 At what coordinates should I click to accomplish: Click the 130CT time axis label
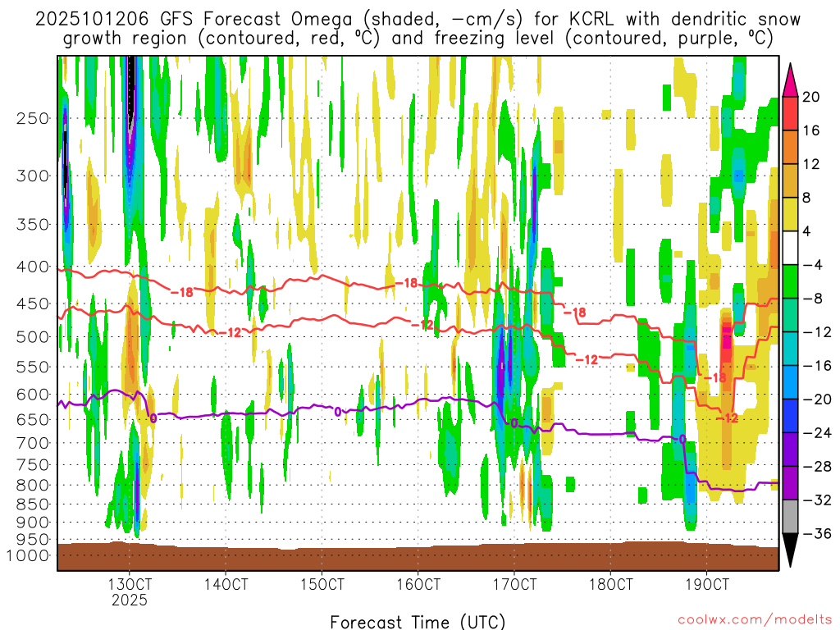pyautogui.click(x=130, y=584)
